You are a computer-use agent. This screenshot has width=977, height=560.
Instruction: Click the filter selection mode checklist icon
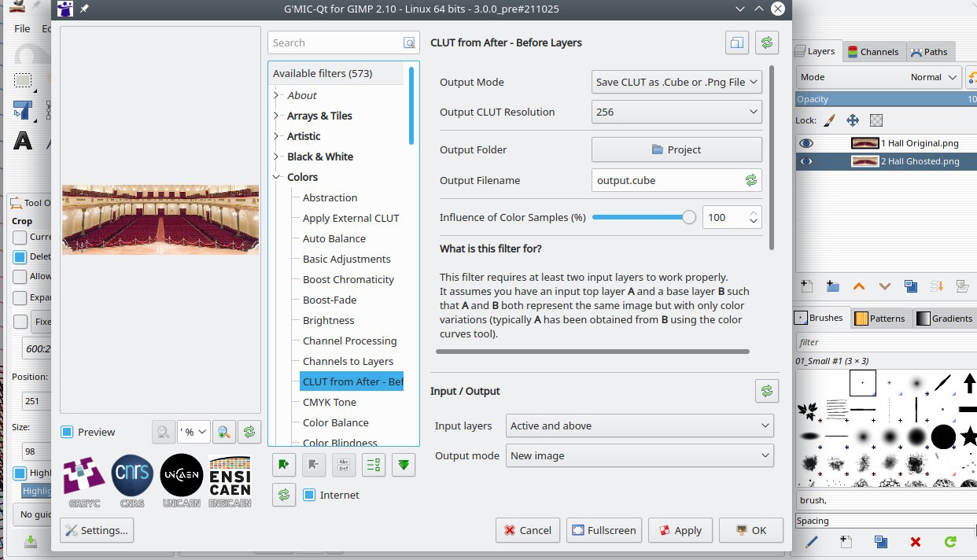tap(374, 465)
